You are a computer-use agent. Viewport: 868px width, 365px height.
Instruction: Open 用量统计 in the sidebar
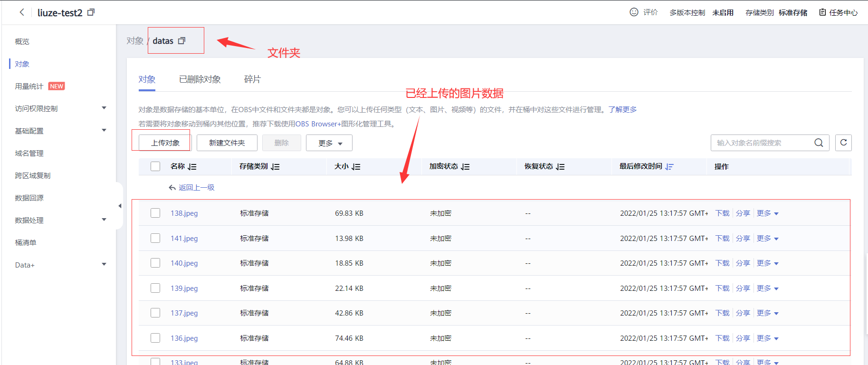coord(29,86)
